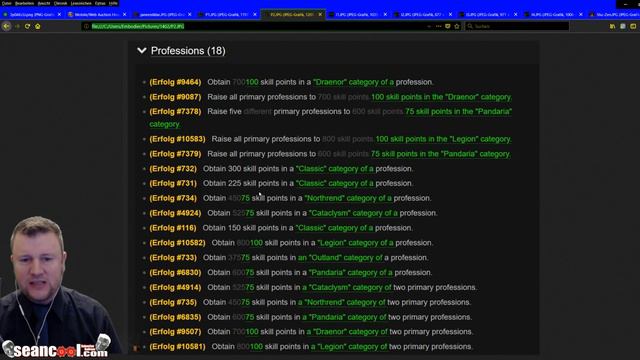Click green text 'an "Outland" category of'

coord(340,258)
